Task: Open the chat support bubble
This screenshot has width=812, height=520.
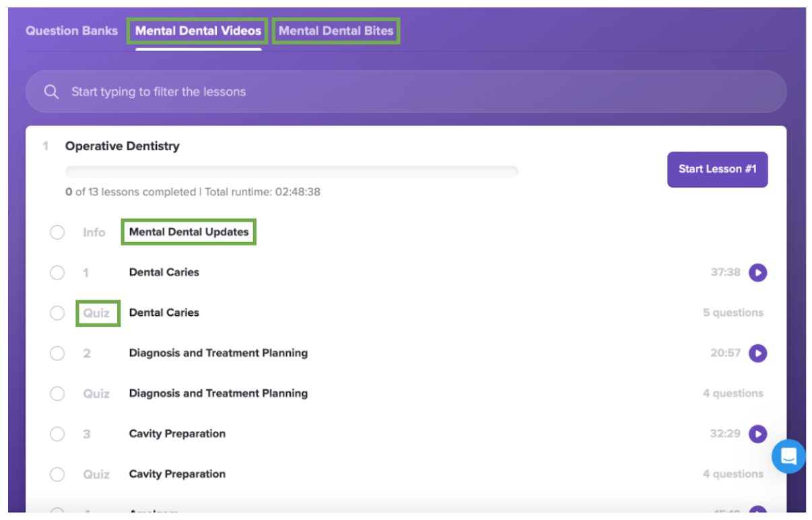Action: tap(788, 456)
